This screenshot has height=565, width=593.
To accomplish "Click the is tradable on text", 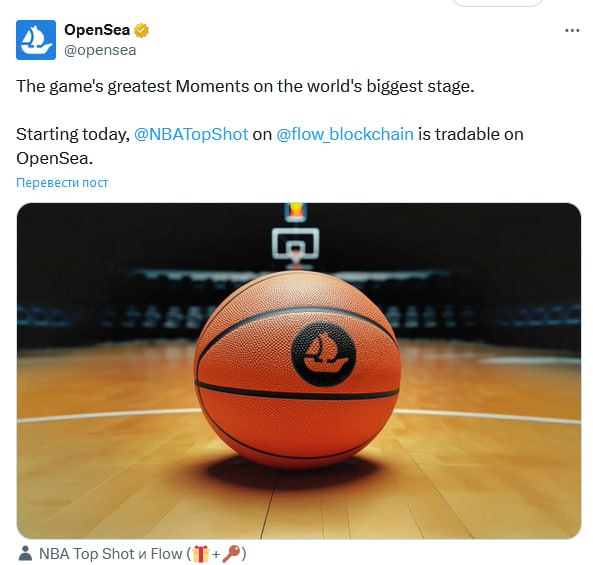I will [471, 134].
